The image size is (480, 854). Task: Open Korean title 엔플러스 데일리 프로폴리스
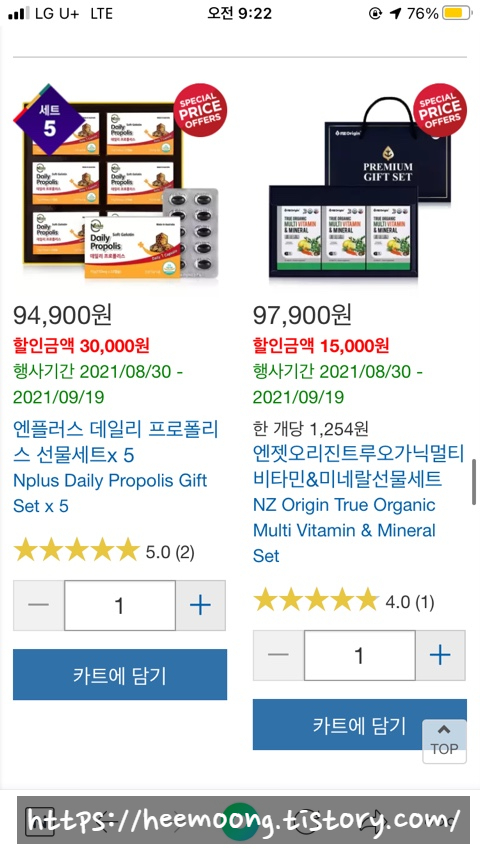pos(116,442)
